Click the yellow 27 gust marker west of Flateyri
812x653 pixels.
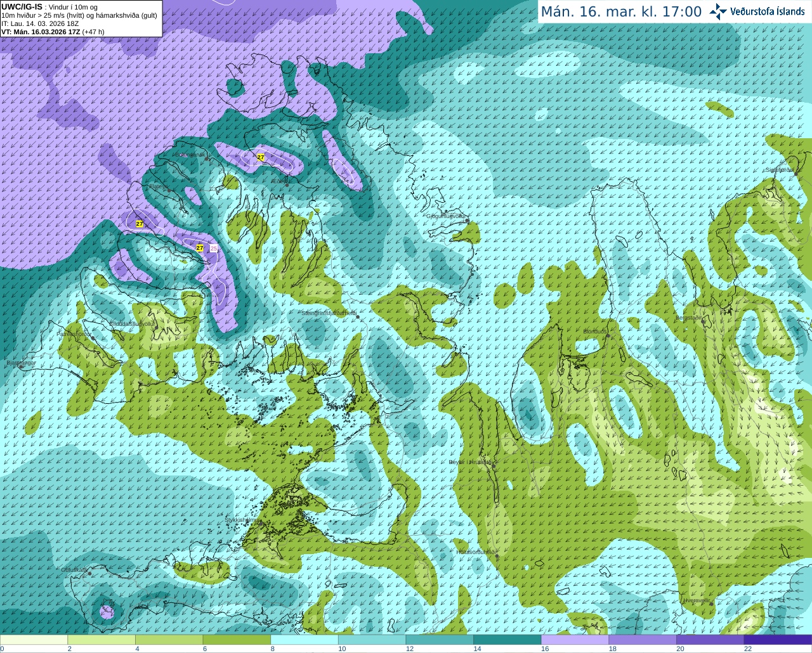(140, 224)
